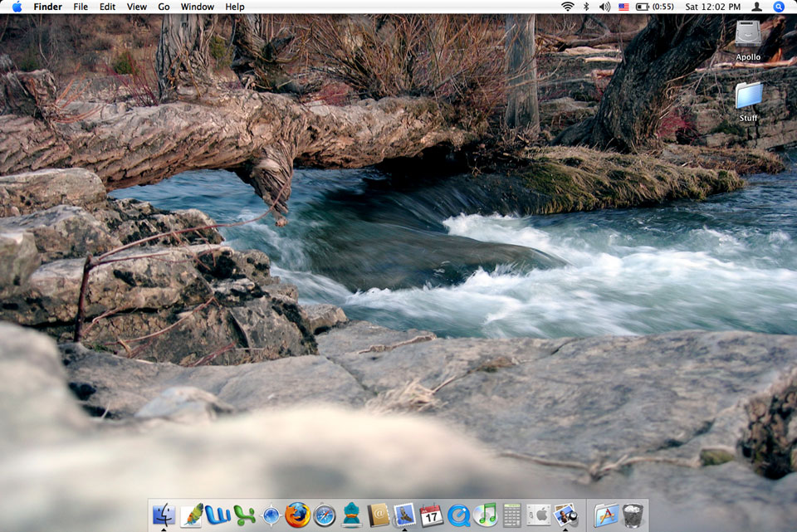Screen dimensions: 797x532
Task: Open the blue compass star browser in Dock
Action: point(271,515)
